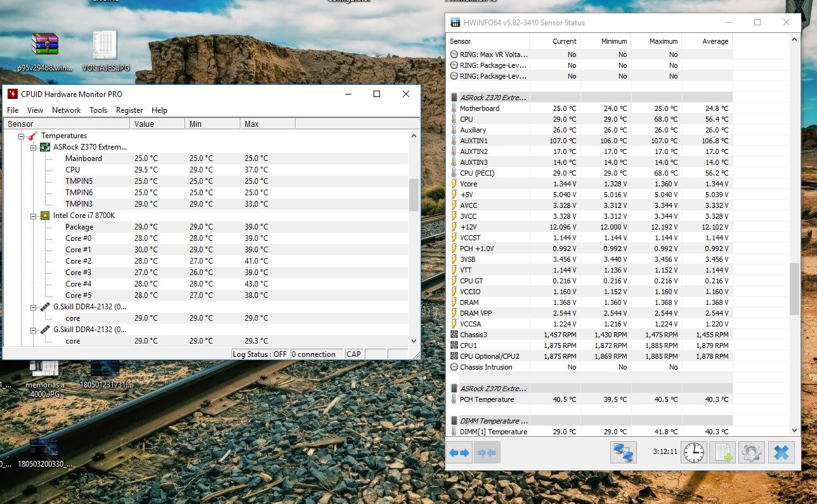Click the fan icon beside Chassis3
This screenshot has width=817, height=504.
[x=454, y=335]
